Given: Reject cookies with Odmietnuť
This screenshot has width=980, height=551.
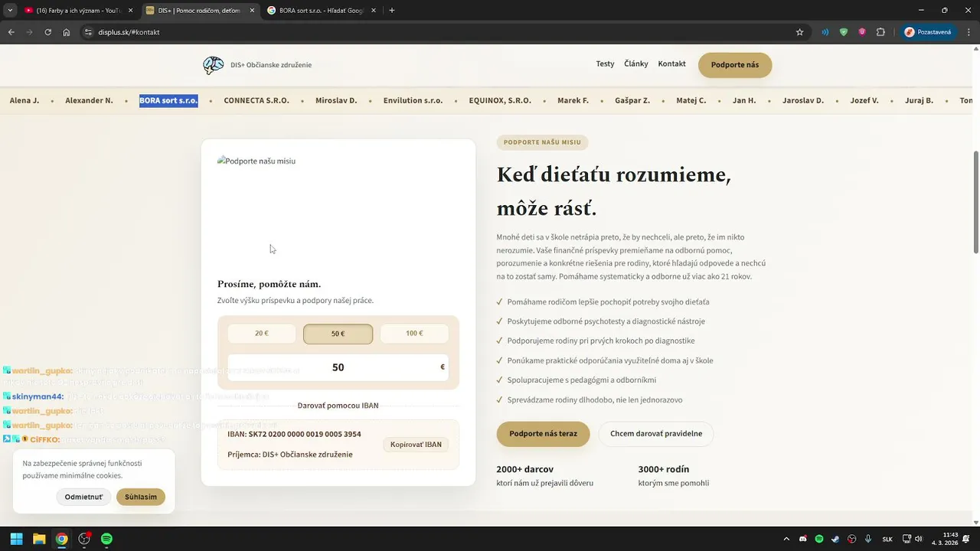Looking at the screenshot, I should 83,497.
